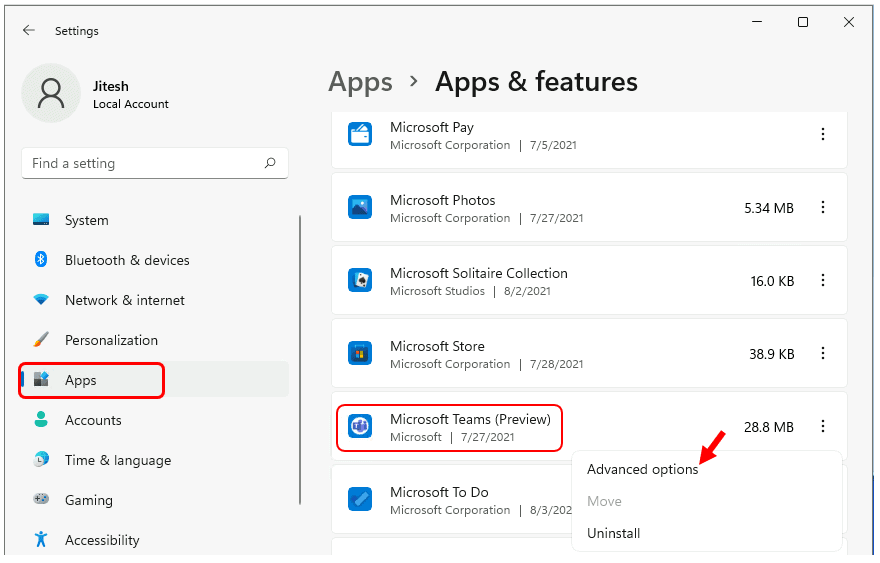Image resolution: width=880 pixels, height=563 pixels.
Task: Close the Settings window
Action: (849, 22)
